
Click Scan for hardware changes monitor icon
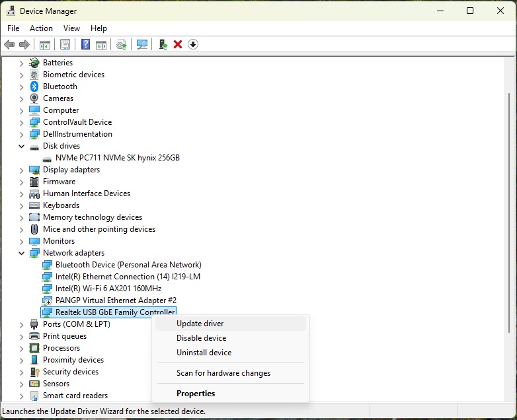coord(142,44)
